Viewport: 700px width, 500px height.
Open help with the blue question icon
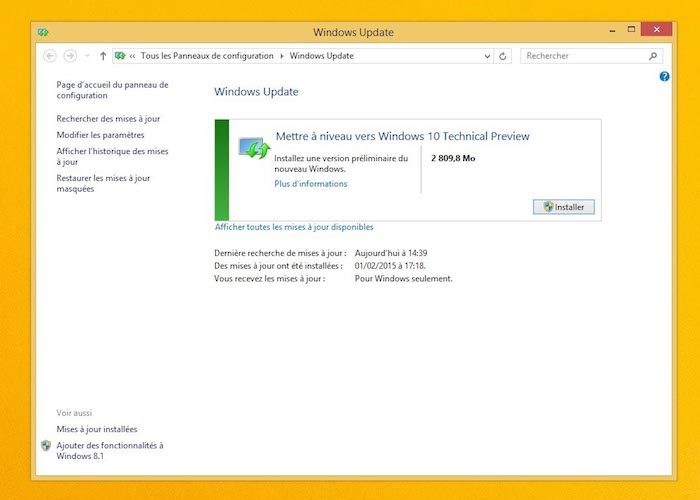point(664,77)
